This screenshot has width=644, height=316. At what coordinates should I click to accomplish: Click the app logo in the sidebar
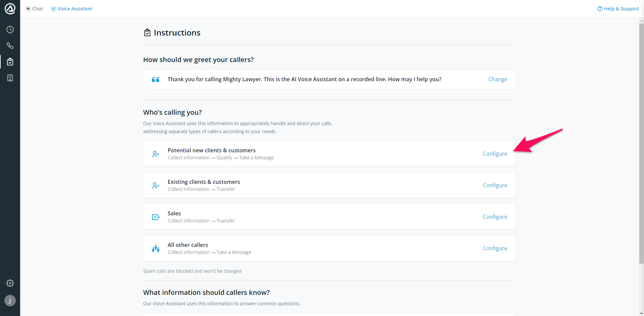click(x=10, y=9)
